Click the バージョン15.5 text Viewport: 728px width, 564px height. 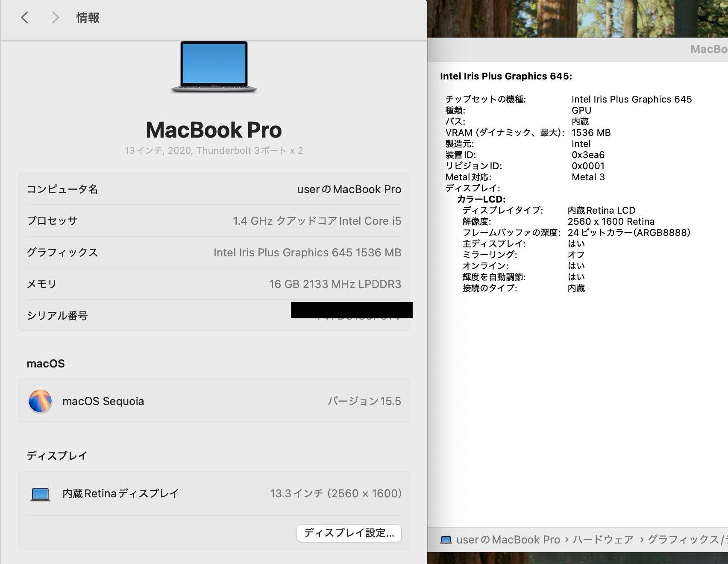click(x=364, y=401)
